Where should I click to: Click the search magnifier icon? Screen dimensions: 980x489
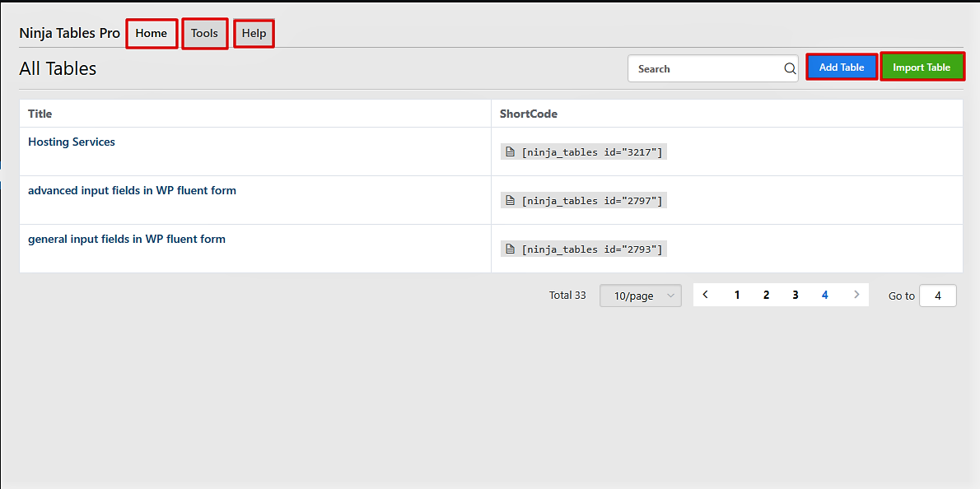789,69
